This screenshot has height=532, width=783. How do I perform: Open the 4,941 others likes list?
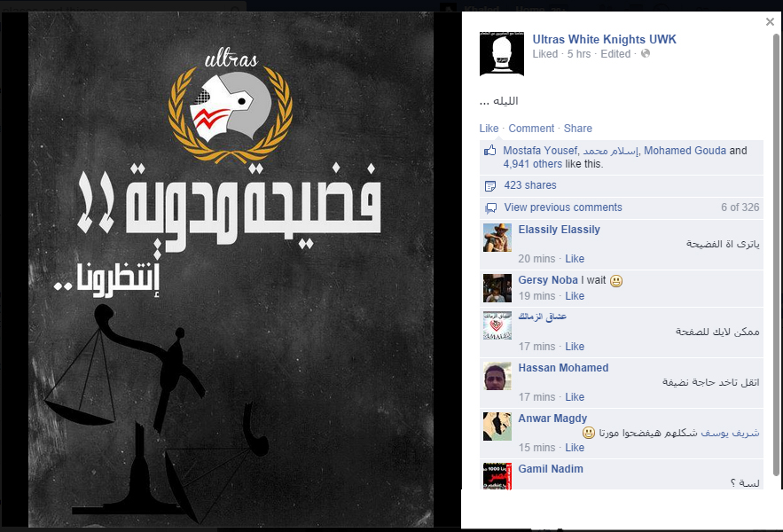(532, 164)
